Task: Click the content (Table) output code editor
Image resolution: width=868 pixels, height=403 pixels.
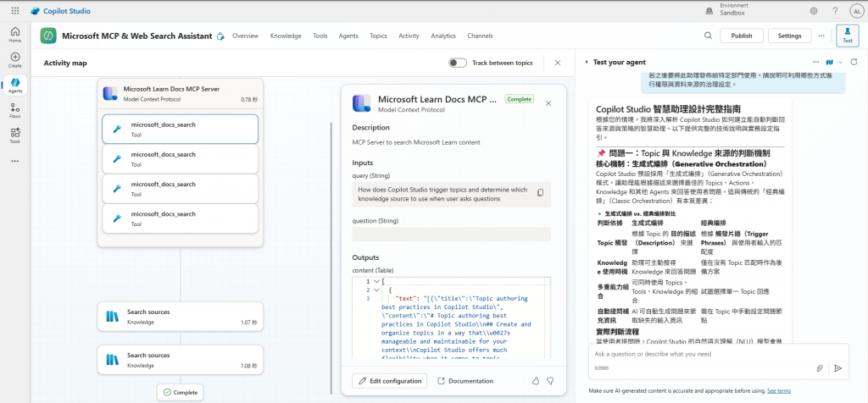Action: (x=451, y=317)
